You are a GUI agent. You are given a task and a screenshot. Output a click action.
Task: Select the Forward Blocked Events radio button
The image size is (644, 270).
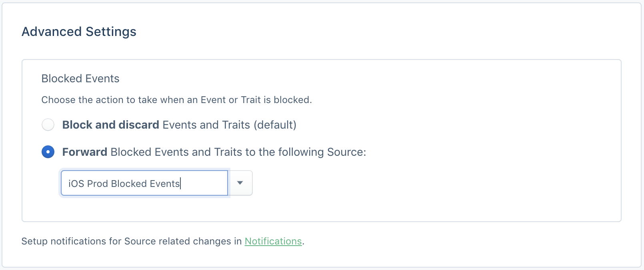coord(48,152)
